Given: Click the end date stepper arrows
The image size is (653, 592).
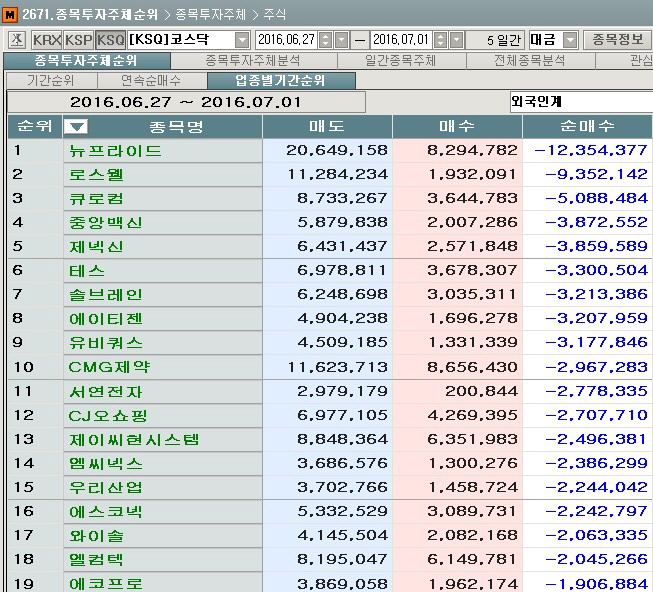Looking at the screenshot, I should tap(441, 40).
